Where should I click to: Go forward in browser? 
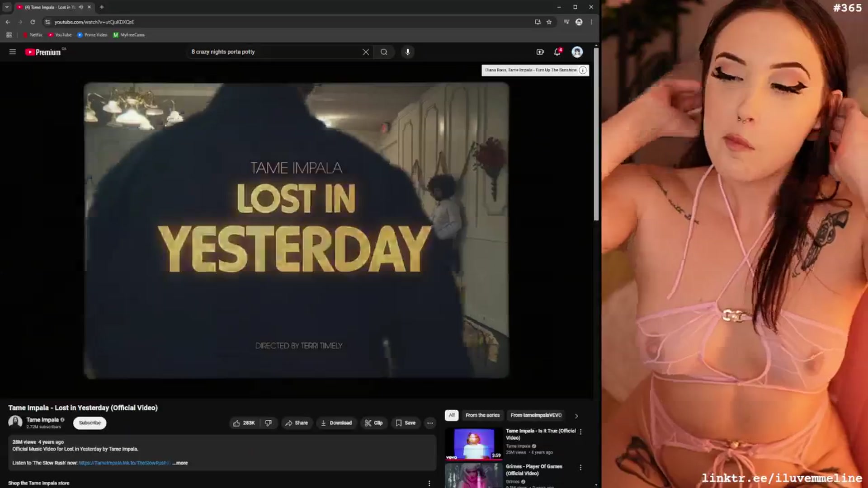pos(20,22)
